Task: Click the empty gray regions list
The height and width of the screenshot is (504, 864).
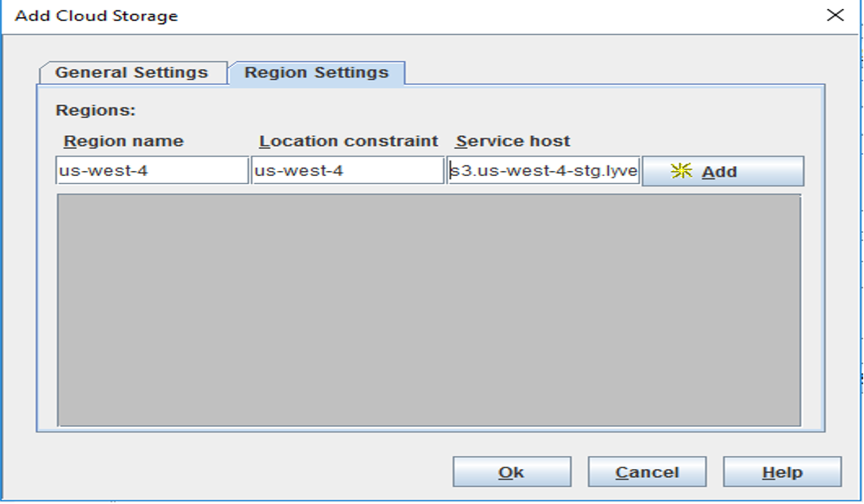Action: [x=428, y=309]
